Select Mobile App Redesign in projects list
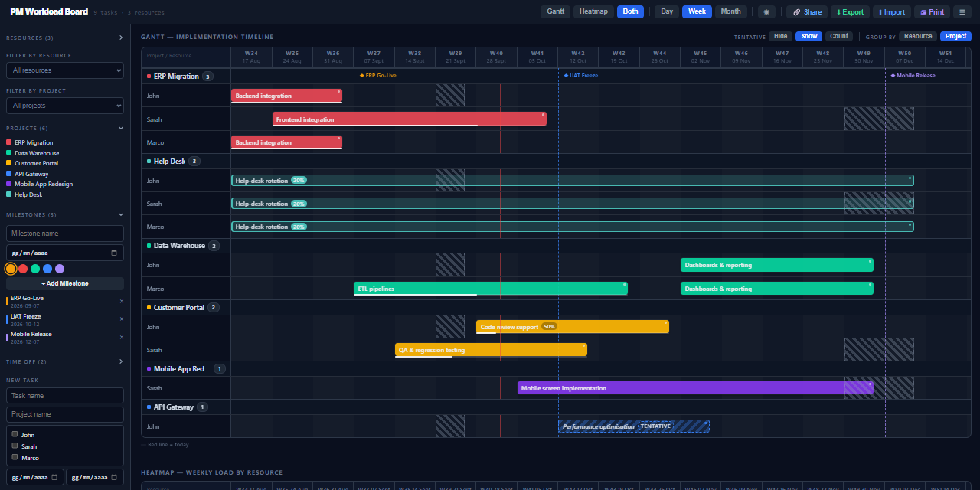 click(x=44, y=184)
